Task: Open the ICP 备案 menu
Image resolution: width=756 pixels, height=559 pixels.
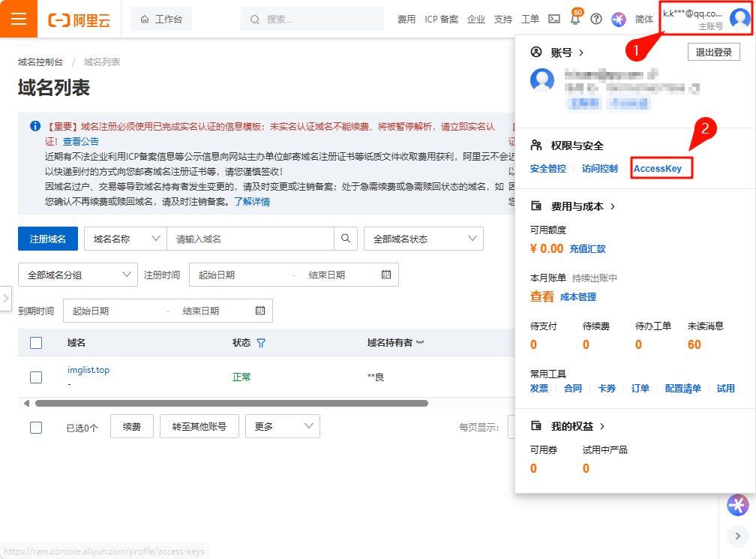Action: pos(441,20)
